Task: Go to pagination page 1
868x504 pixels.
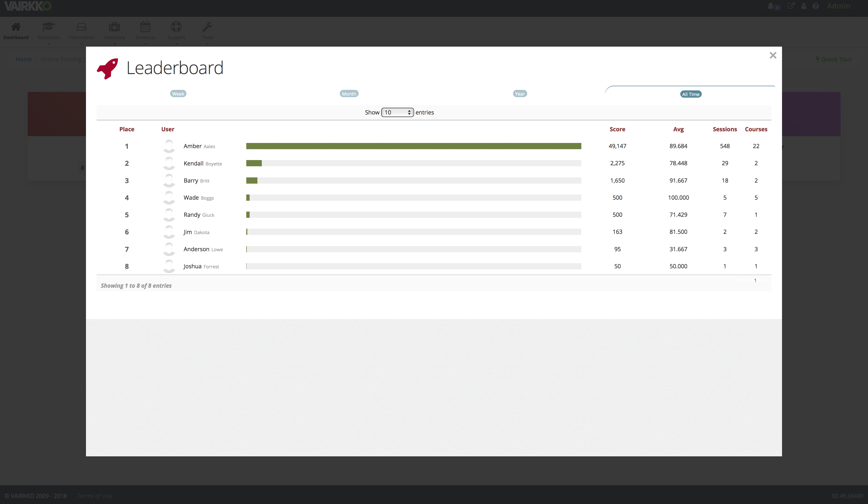Action: tap(755, 280)
